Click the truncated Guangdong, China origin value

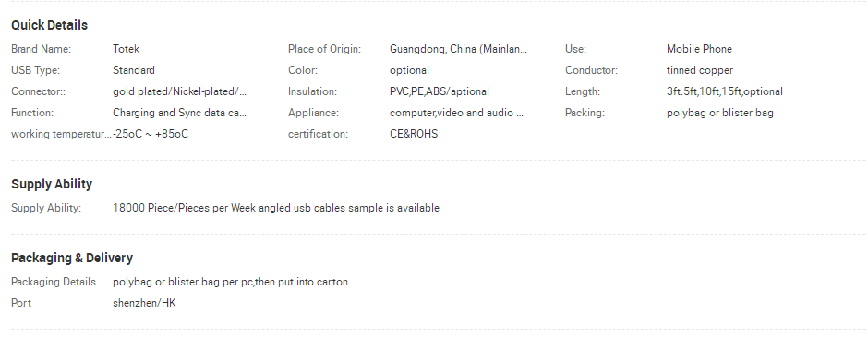[458, 49]
